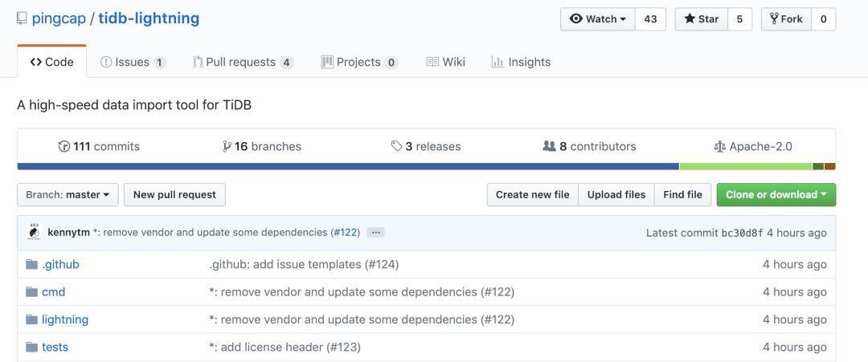View the 8 contributors page

[x=590, y=146]
